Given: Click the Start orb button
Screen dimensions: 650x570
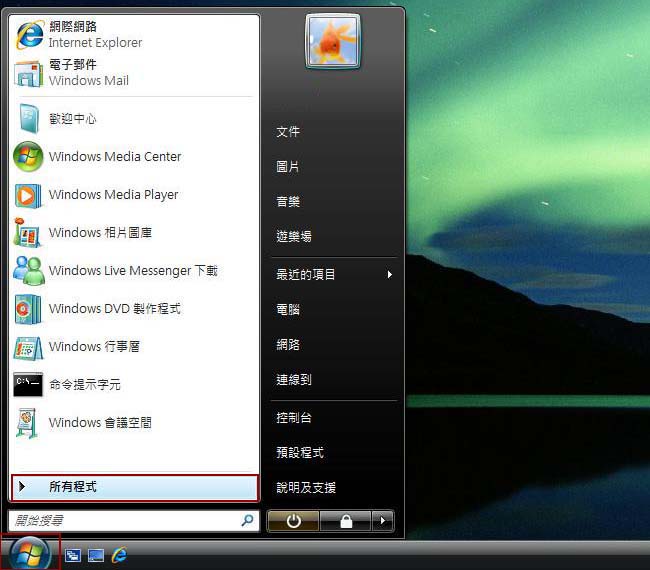Looking at the screenshot, I should click(30, 553).
